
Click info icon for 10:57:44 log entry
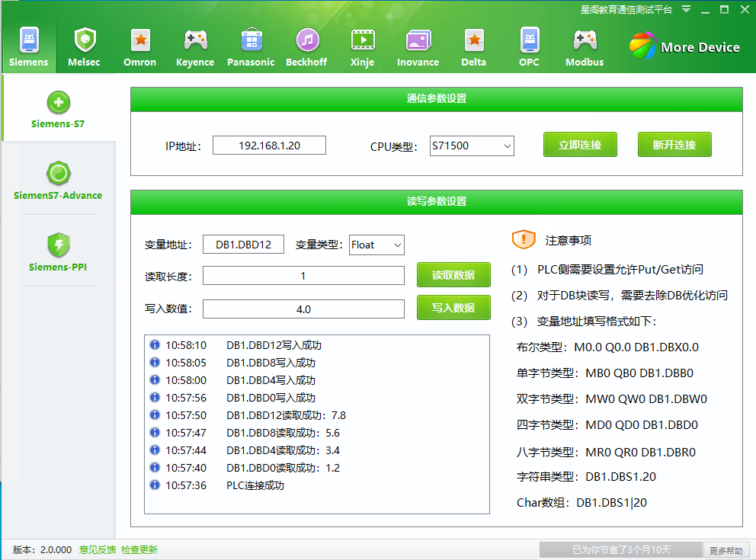click(x=154, y=450)
